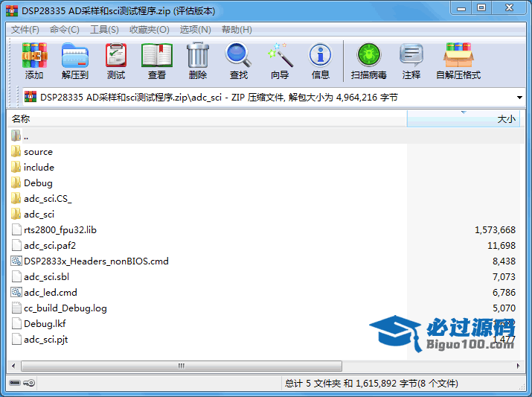This screenshot has height=397, width=532.
Task: Sort by the 大小 column header
Action: point(463,118)
